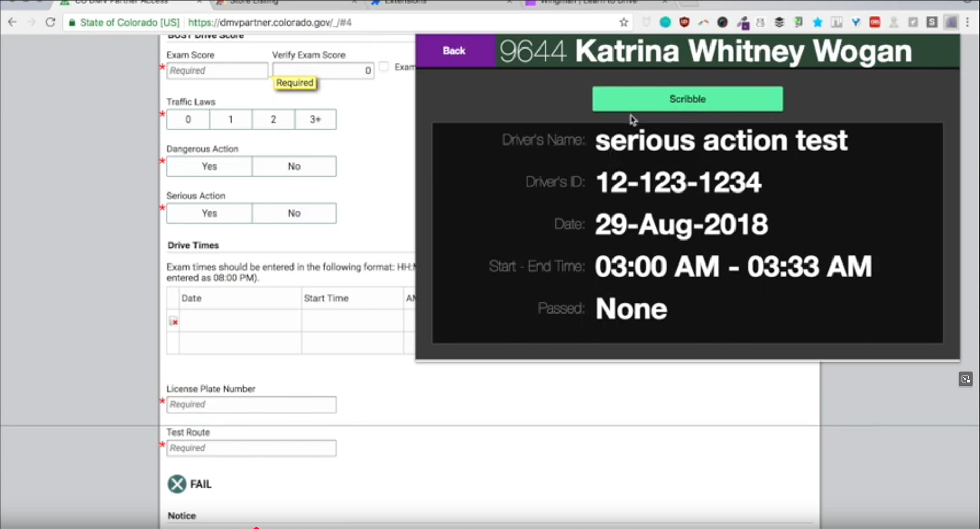Click the teal circle extension icon
The width and height of the screenshot is (980, 529).
(665, 22)
